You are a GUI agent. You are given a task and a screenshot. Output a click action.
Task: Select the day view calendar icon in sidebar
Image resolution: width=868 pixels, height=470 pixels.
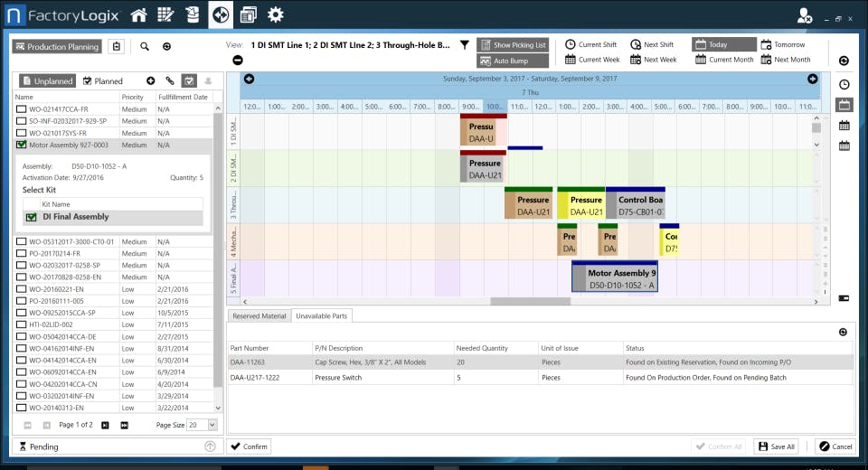point(844,105)
